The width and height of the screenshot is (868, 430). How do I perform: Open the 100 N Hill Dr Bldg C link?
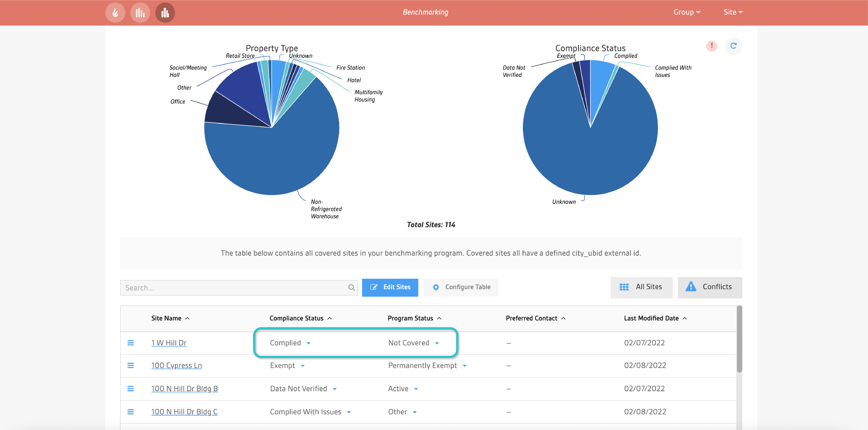click(x=184, y=412)
